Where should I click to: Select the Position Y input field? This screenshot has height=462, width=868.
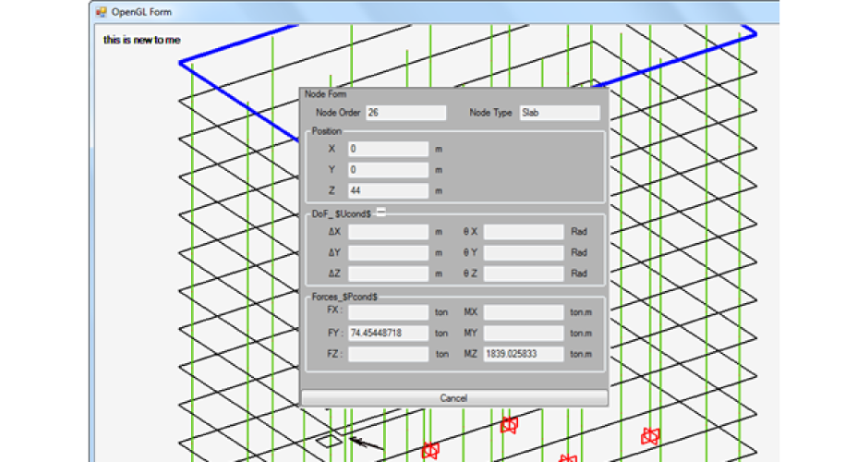coord(388,169)
